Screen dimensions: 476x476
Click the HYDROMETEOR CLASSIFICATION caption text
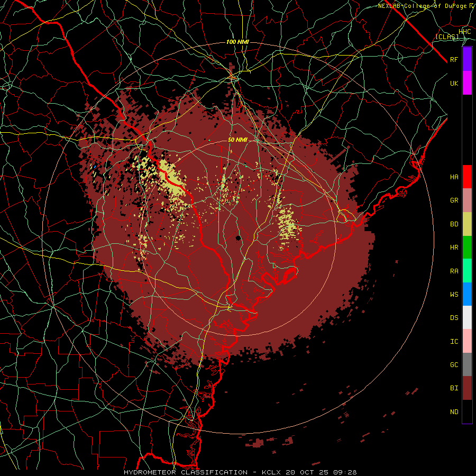186,472
